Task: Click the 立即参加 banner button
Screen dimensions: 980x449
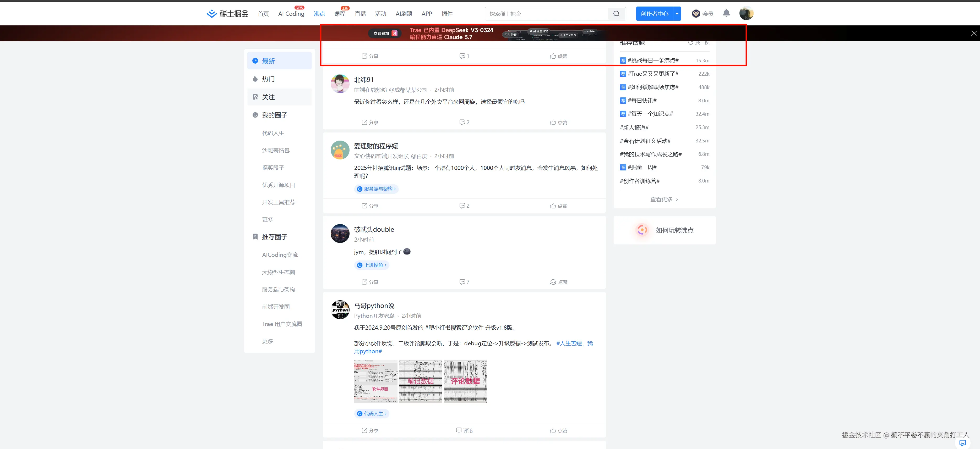Action: [385, 33]
